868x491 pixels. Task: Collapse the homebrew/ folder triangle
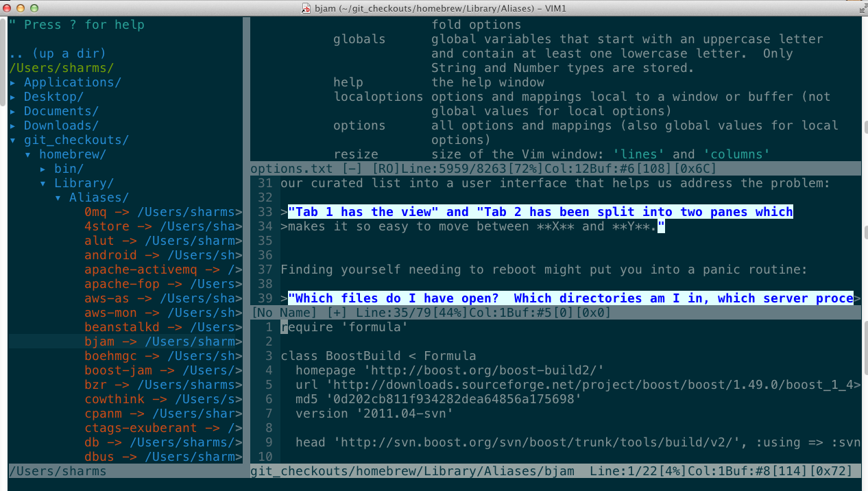coord(28,154)
